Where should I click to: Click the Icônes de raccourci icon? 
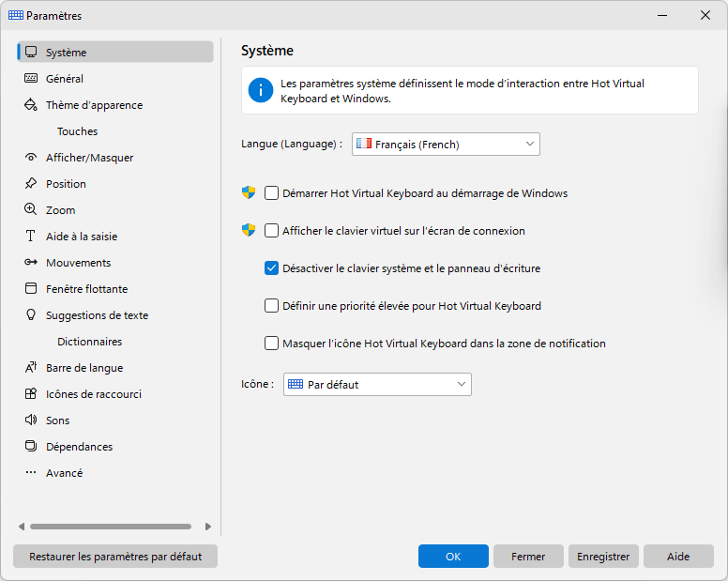click(31, 394)
